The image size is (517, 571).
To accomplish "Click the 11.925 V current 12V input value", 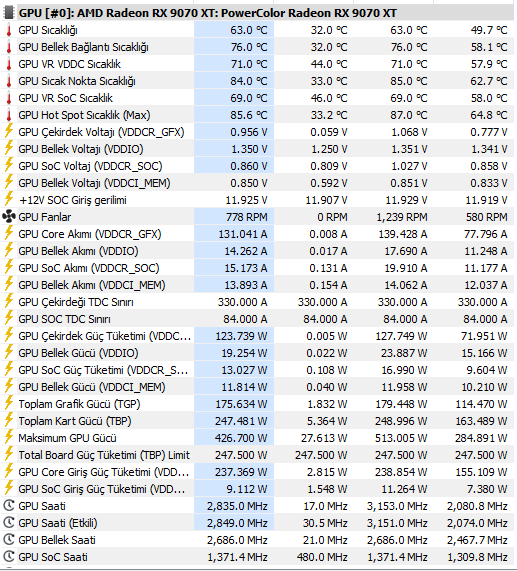I will click(246, 200).
